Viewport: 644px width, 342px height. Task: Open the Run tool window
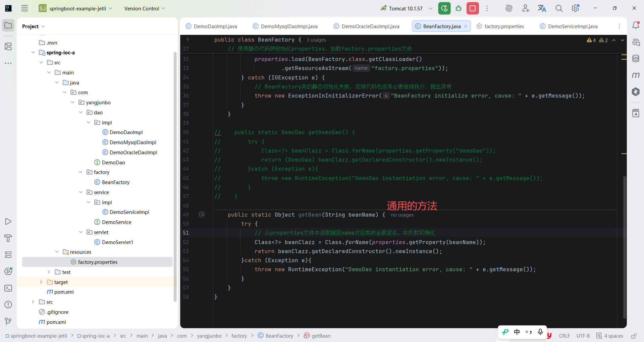(x=8, y=222)
